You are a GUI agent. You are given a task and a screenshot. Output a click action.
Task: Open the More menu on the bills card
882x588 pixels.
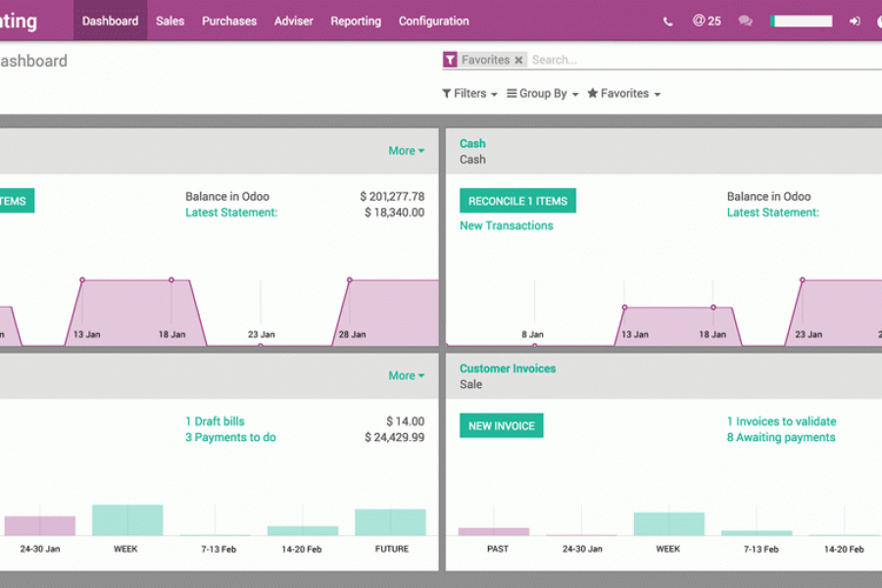406,375
